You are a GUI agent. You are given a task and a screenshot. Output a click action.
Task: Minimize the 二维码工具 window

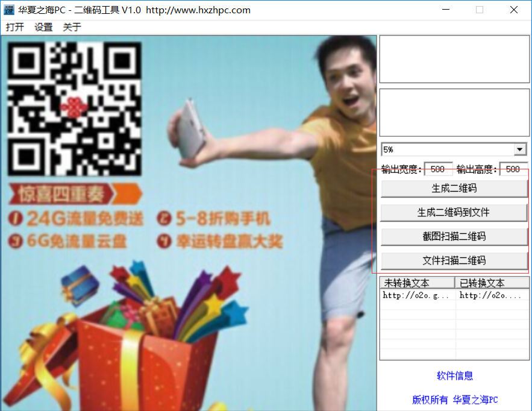point(446,10)
